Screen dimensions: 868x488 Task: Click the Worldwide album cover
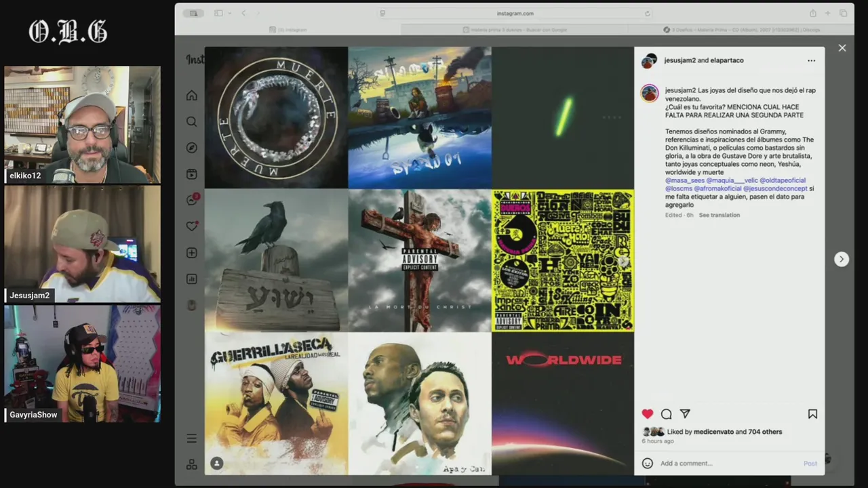tap(563, 403)
